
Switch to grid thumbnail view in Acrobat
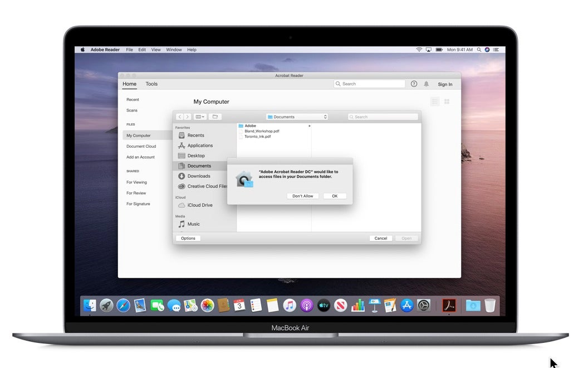tap(447, 101)
